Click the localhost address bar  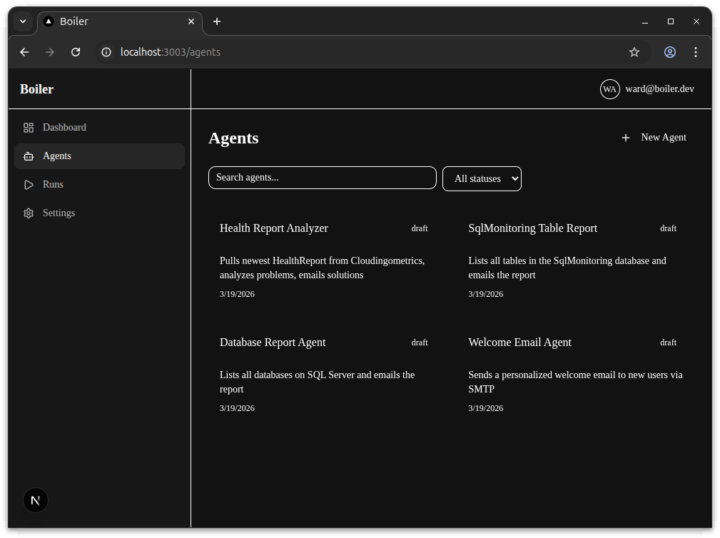click(x=360, y=52)
